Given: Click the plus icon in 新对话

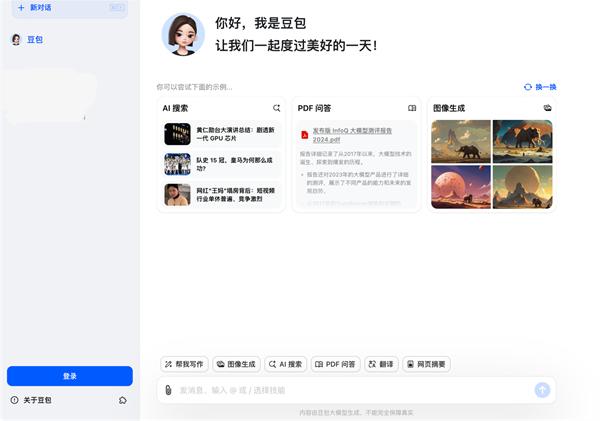Looking at the screenshot, I should click(21, 7).
